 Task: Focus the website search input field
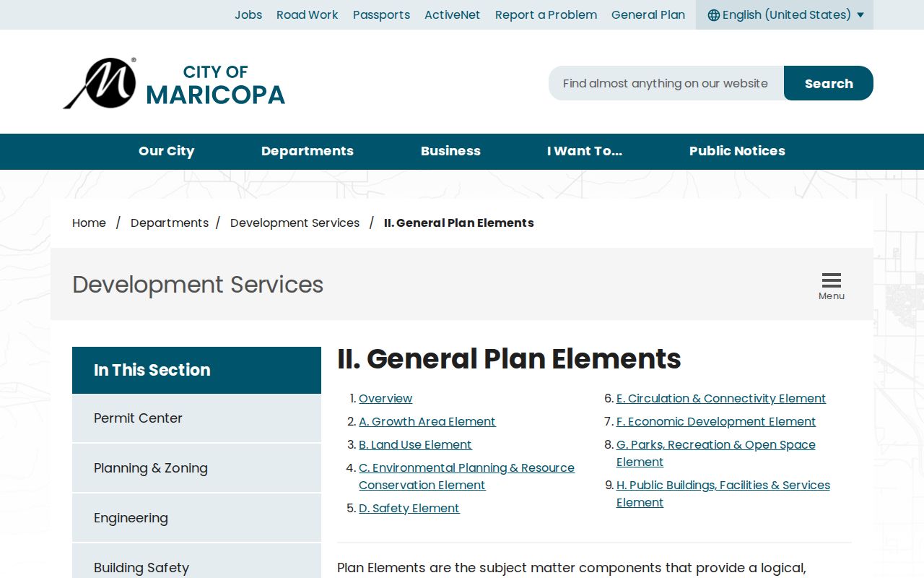[x=666, y=83]
